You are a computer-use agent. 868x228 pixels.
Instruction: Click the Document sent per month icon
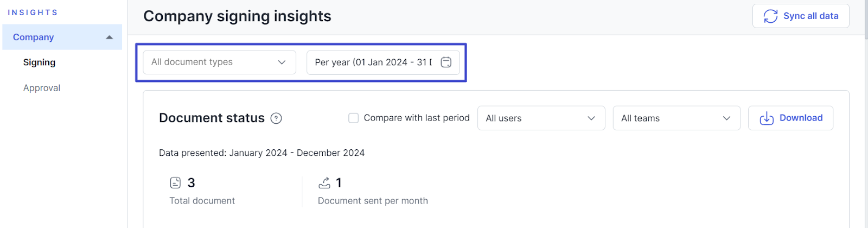coord(324,183)
